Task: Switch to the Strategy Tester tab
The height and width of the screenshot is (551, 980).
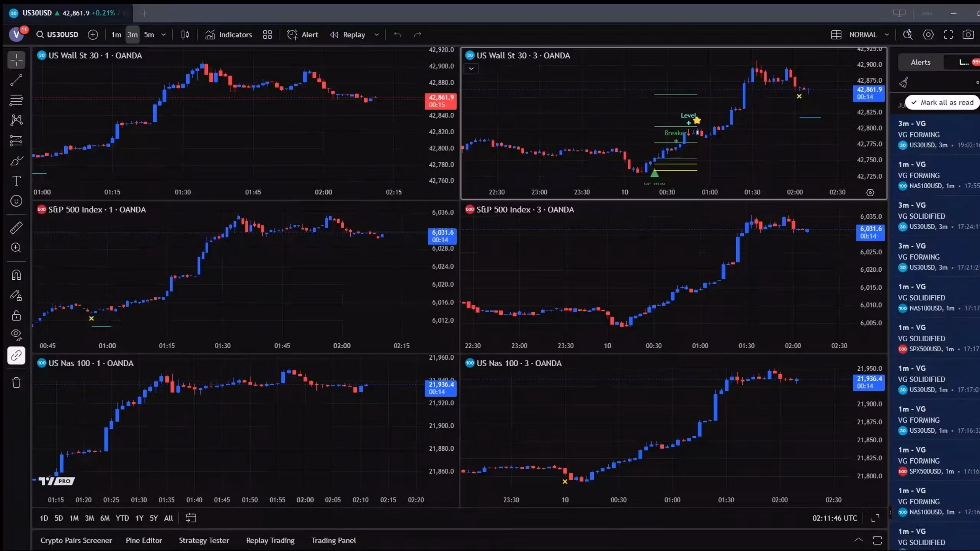Action: pos(204,540)
